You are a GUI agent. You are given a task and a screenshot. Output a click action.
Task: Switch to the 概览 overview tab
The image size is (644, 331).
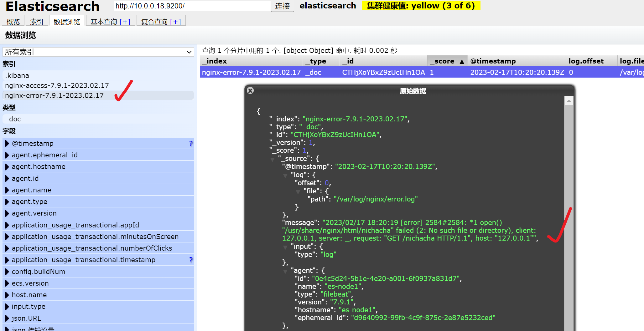click(13, 22)
